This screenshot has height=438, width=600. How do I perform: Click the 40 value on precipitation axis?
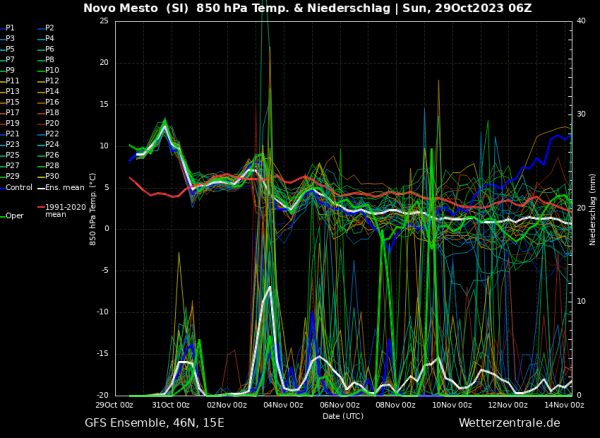(x=581, y=21)
